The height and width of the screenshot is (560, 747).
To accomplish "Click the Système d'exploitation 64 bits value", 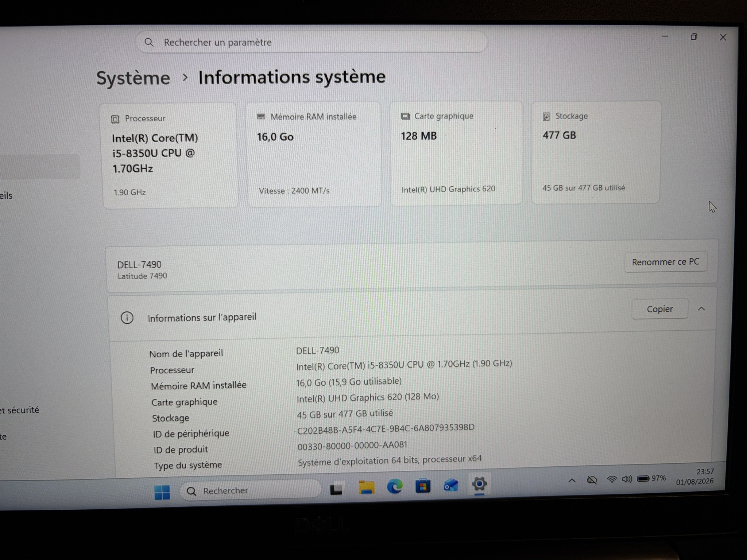I will (390, 460).
